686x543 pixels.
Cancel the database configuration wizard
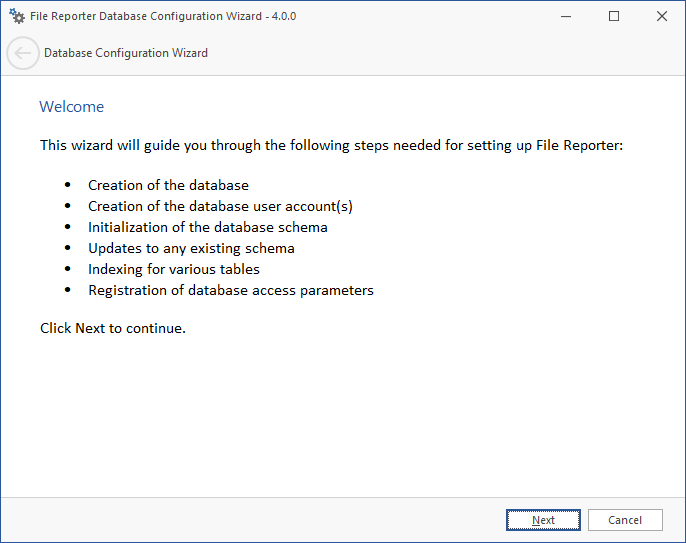pos(625,520)
